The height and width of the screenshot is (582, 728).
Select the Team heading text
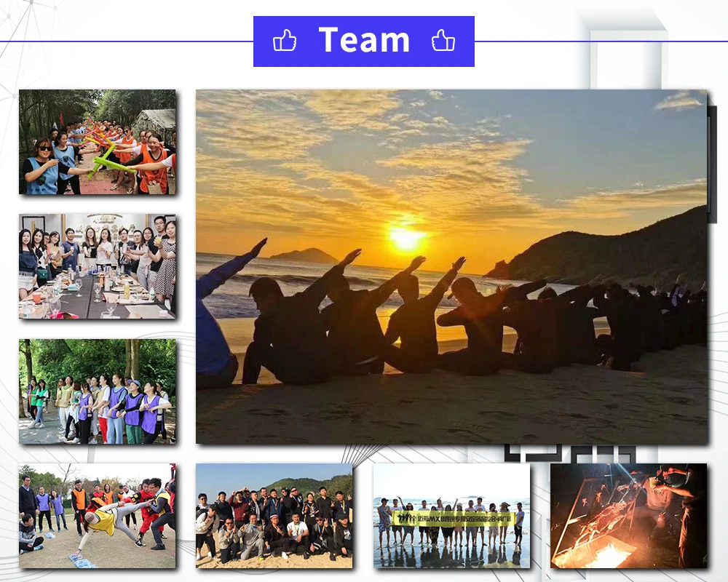coord(364,41)
